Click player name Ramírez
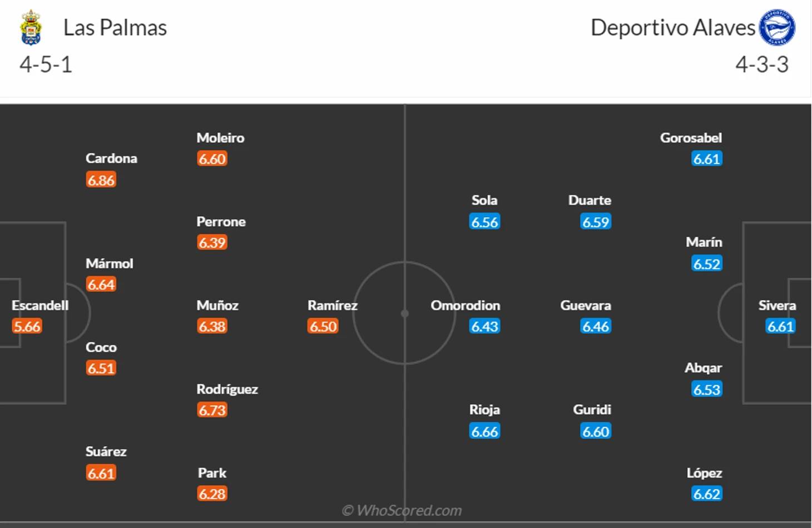Viewport: 812px width, 528px height. coord(333,305)
